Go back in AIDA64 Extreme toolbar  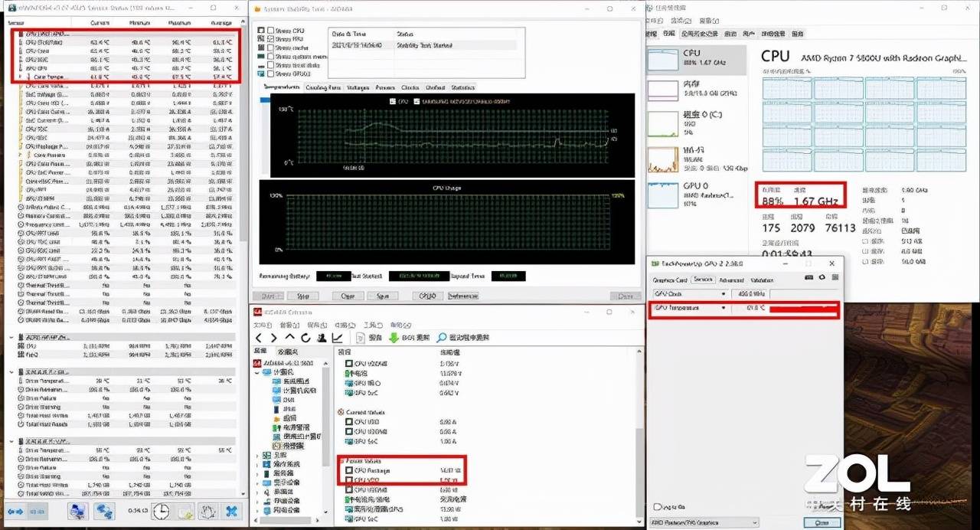[260, 338]
